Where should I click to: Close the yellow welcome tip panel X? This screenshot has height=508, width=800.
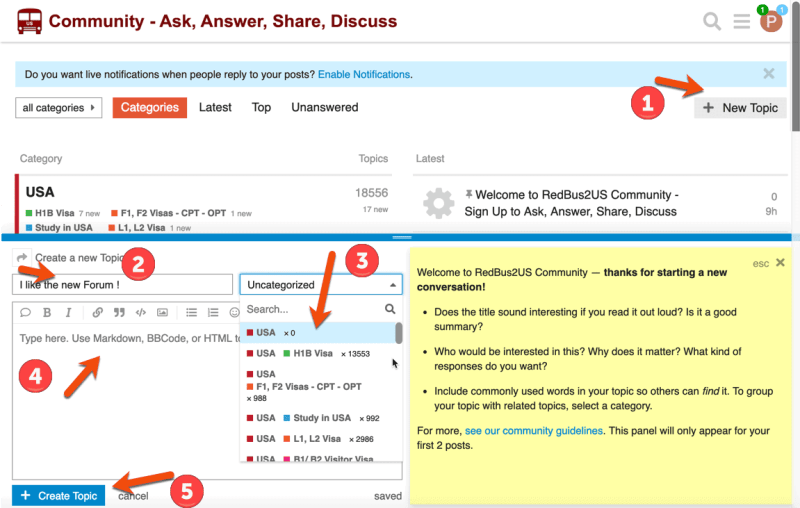(780, 263)
